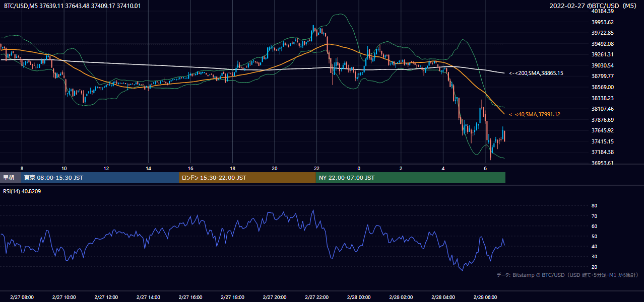The width and height of the screenshot is (644, 302).
Task: Click the RSI 30 level label
Action: (594, 257)
